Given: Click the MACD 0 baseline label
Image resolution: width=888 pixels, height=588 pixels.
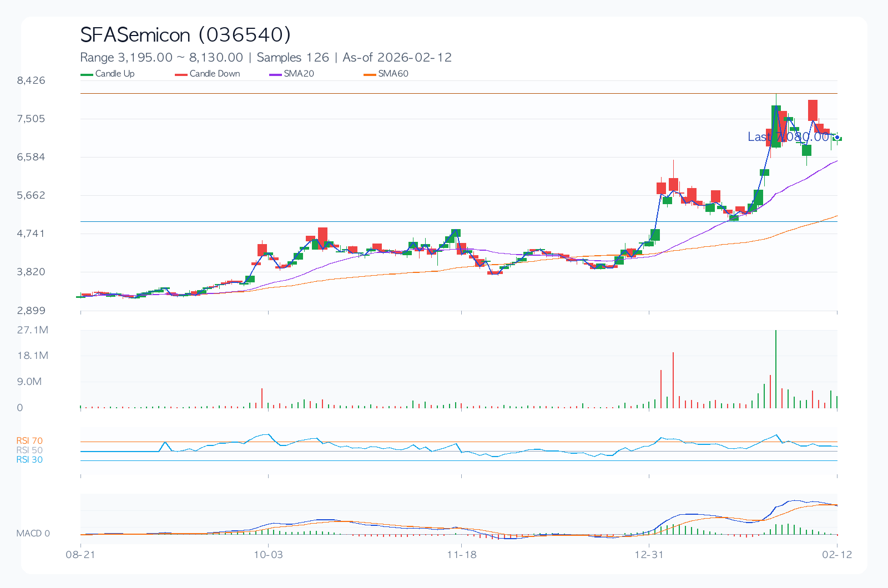Looking at the screenshot, I should 33,534.
